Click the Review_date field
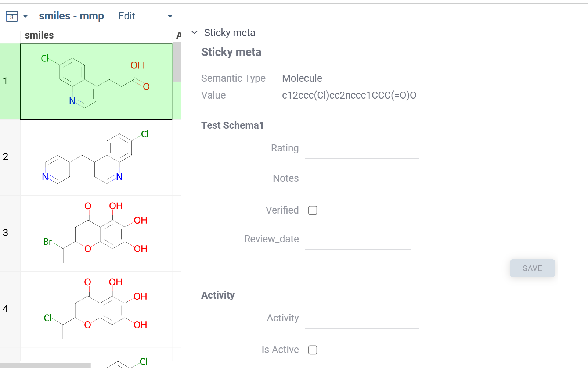This screenshot has height=368, width=588. [x=357, y=240]
